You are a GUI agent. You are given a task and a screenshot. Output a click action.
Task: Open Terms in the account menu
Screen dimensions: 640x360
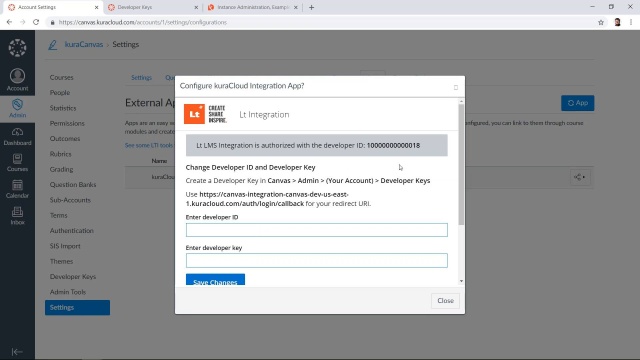(x=58, y=216)
